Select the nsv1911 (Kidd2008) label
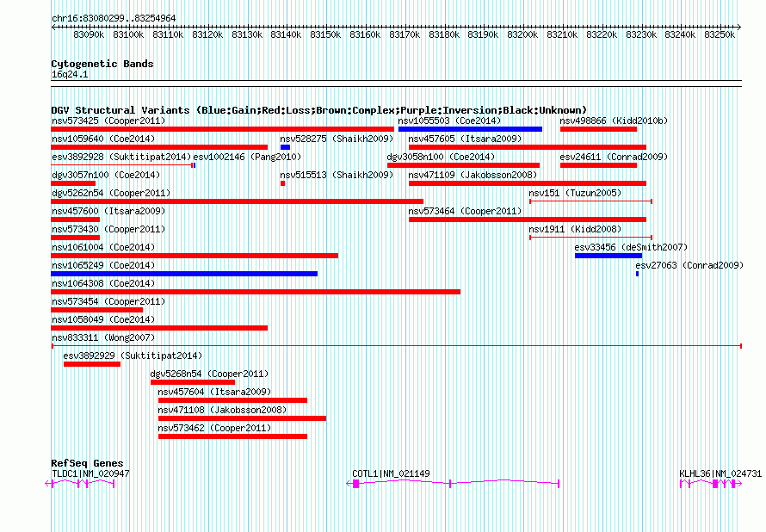Viewport: 766px width, 532px height. click(x=575, y=229)
